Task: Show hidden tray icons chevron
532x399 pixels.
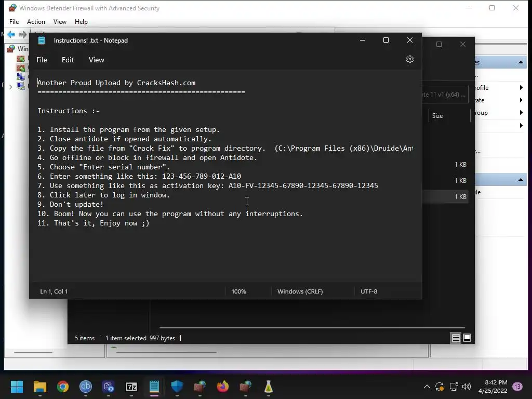Action: point(427,387)
